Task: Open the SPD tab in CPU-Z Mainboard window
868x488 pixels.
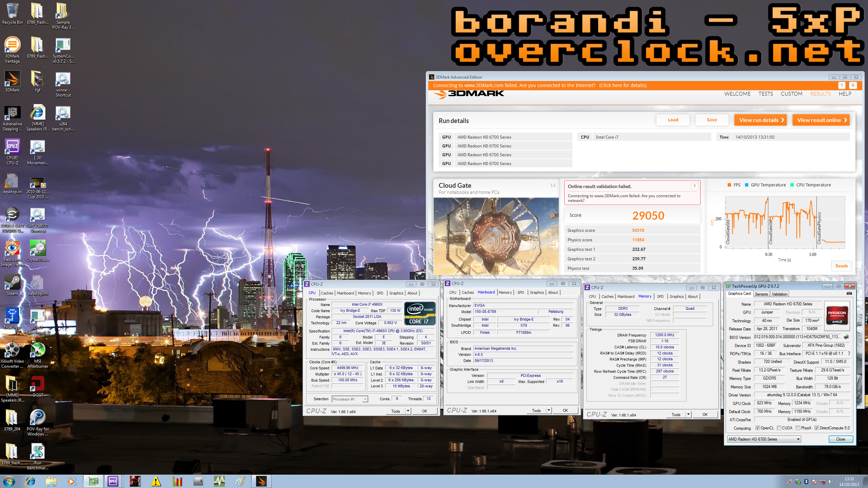Action: coord(520,292)
